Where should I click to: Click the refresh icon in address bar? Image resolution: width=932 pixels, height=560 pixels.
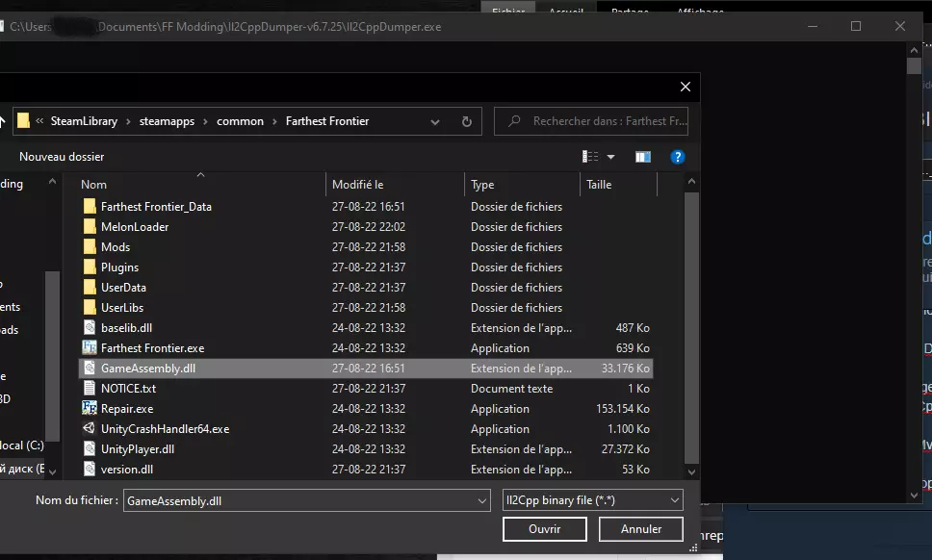pyautogui.click(x=467, y=121)
